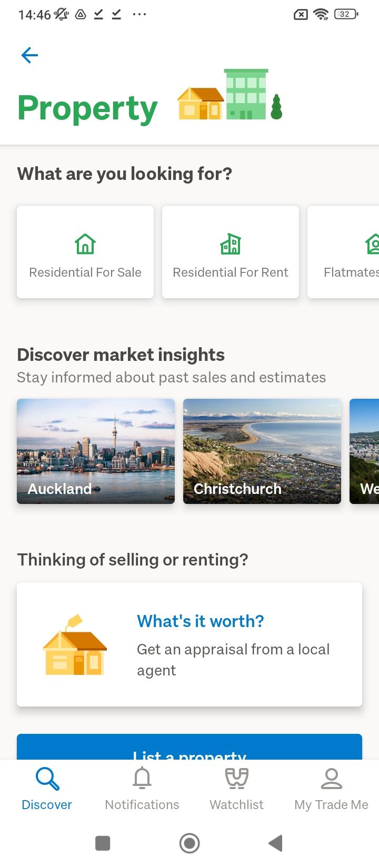
Task: Tap the Watchlist binoculars icon
Action: 237,779
